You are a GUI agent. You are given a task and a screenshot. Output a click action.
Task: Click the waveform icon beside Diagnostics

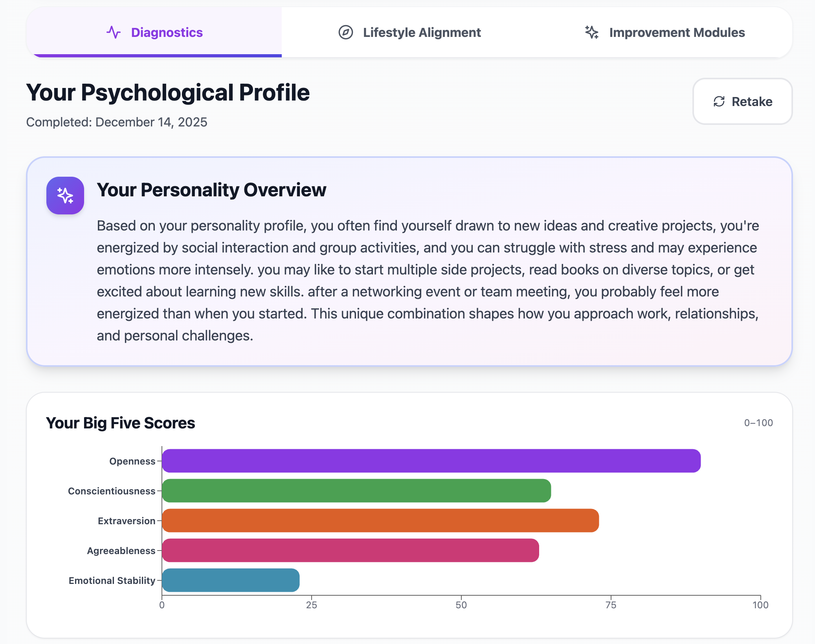point(114,33)
